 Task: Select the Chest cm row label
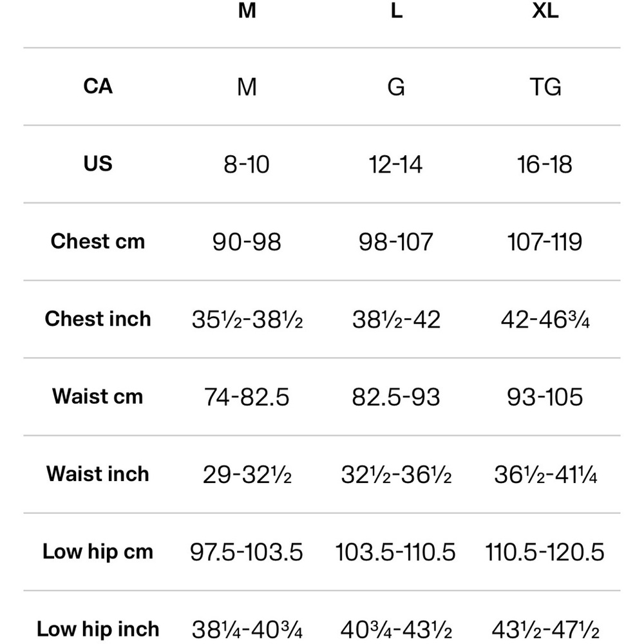[x=98, y=241]
